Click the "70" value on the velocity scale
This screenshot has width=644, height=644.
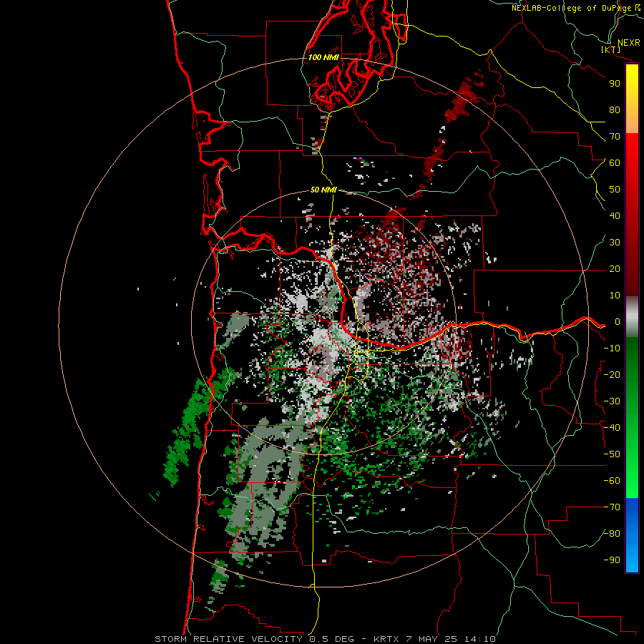(615, 137)
